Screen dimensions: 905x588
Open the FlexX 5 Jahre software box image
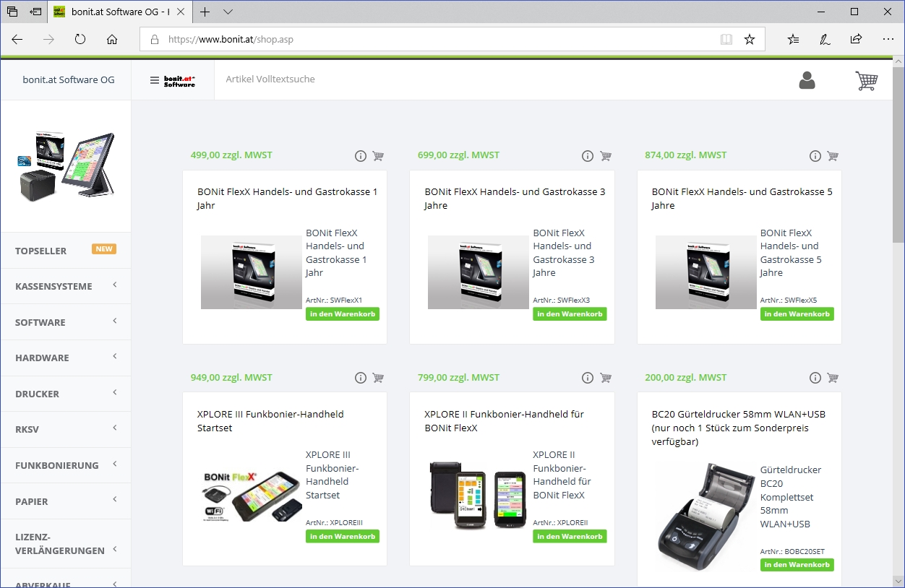tap(705, 272)
